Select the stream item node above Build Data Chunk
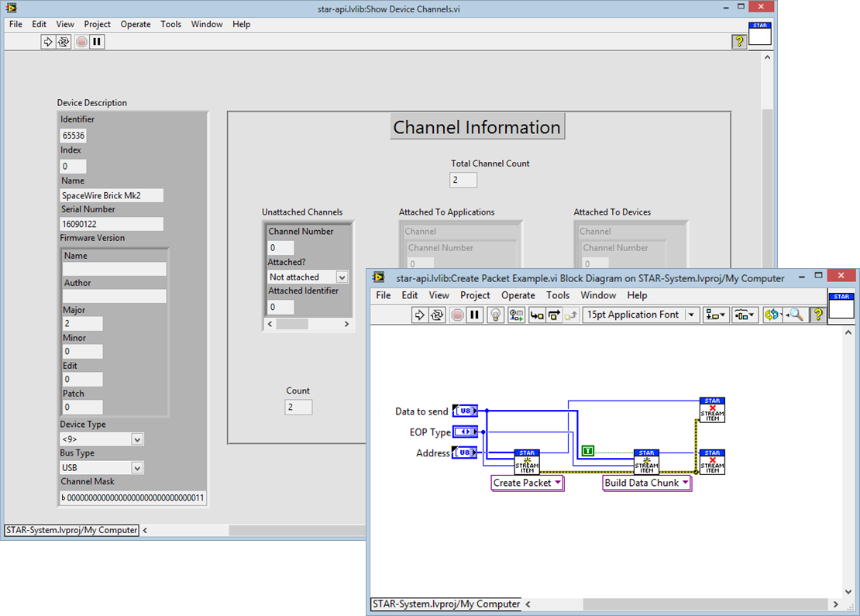Viewport: 860px width, 616px height. [647, 462]
